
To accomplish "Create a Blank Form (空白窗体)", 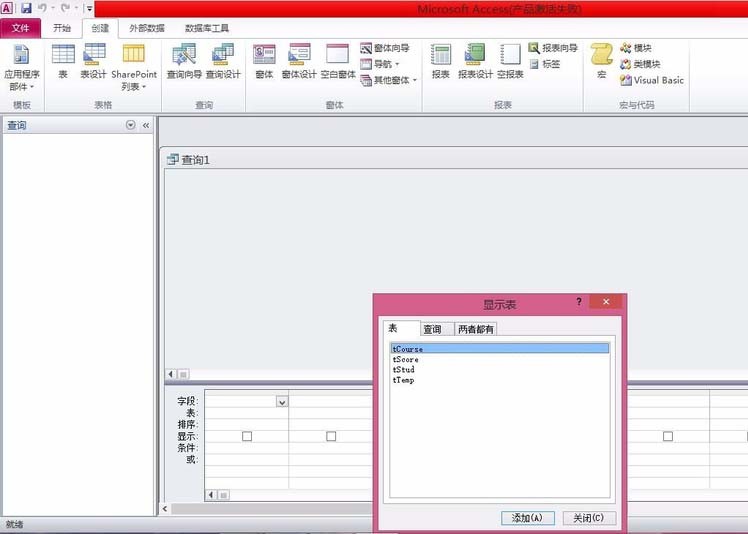I will [x=338, y=61].
